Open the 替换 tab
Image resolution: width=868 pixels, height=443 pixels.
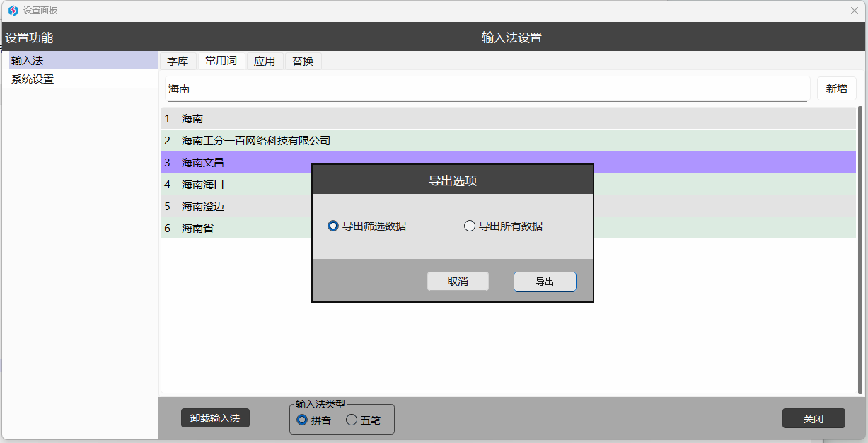tap(303, 62)
